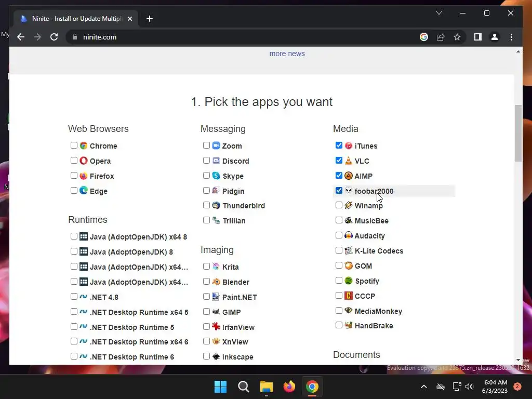Screen dimensions: 532x399
Task: Click the Audacity headphones icon
Action: point(349,235)
